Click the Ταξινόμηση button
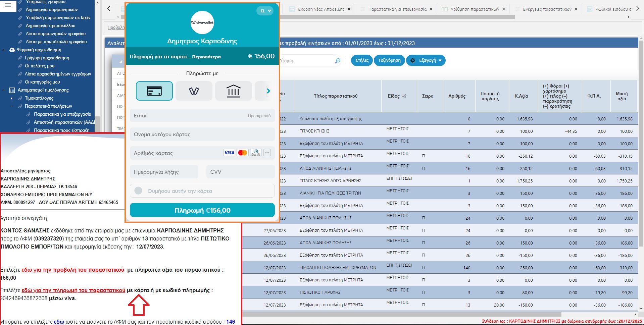Viewport: 644px width, 325px height. click(x=389, y=60)
